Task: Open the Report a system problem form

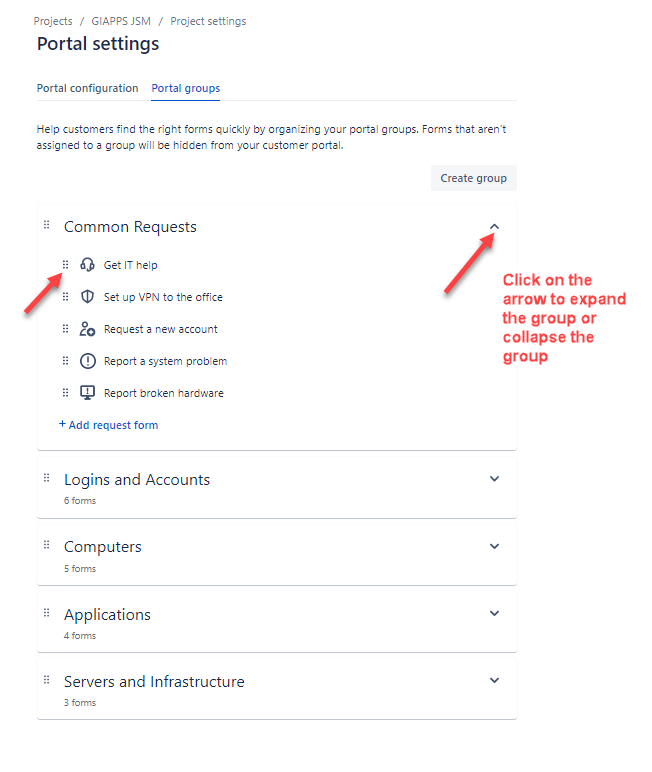Action: tap(165, 361)
